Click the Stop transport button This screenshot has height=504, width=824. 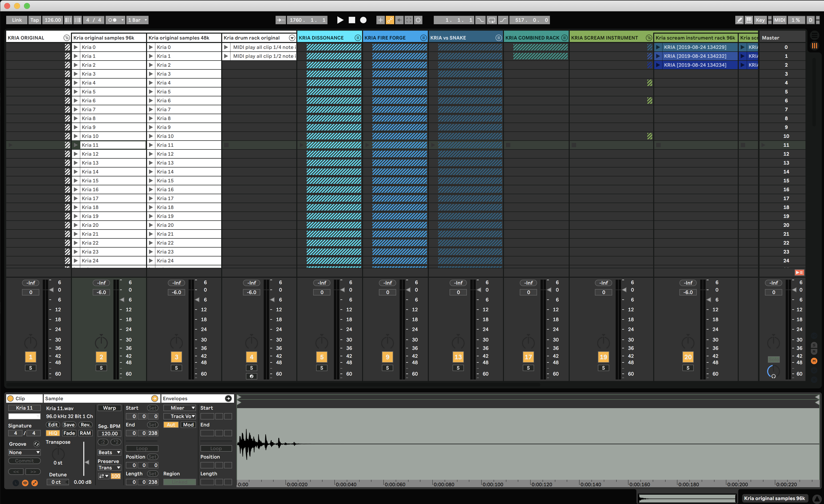pos(352,20)
